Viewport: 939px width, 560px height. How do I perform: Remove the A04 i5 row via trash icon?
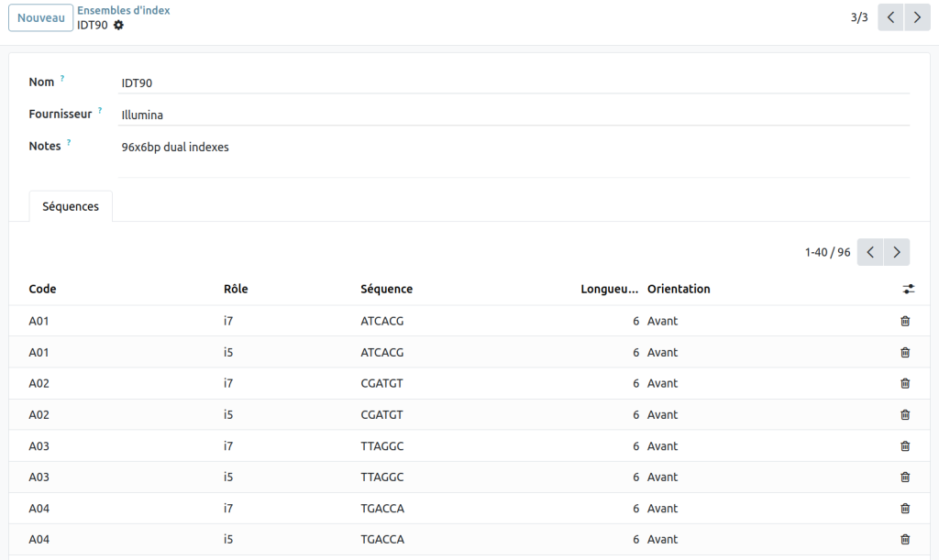905,539
